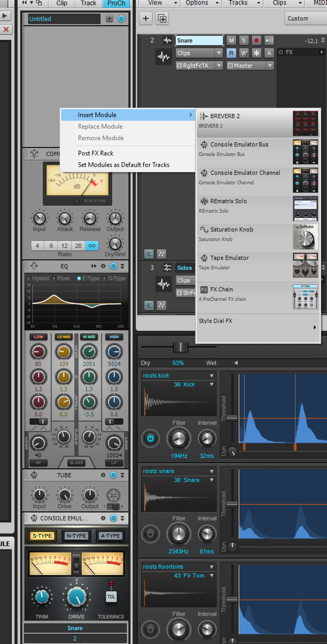Click the ProChannel preset add icon
The height and width of the screenshot is (644, 327).
pos(110,19)
